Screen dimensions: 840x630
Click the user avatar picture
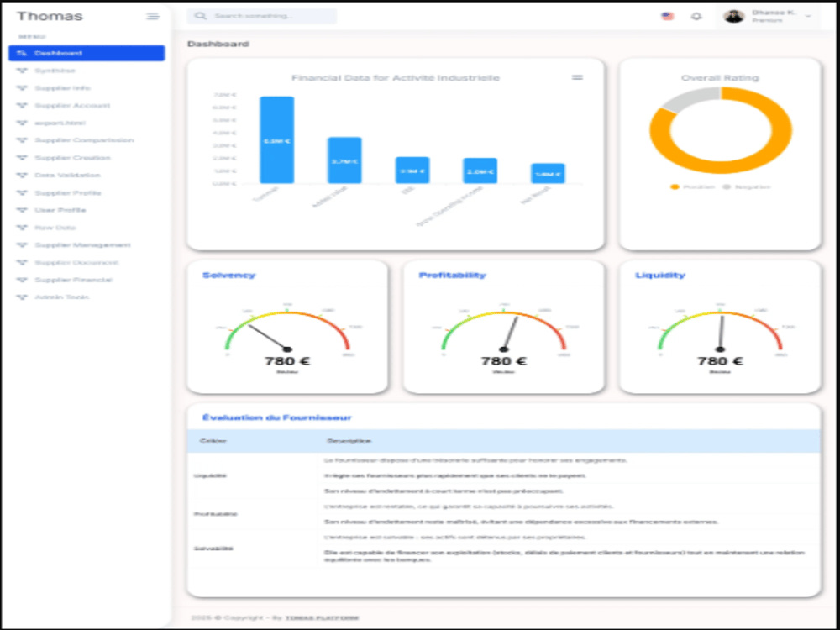click(734, 16)
